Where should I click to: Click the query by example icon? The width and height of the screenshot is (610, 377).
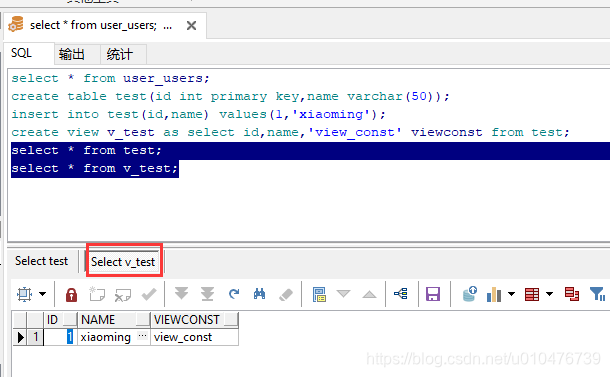pos(319,295)
